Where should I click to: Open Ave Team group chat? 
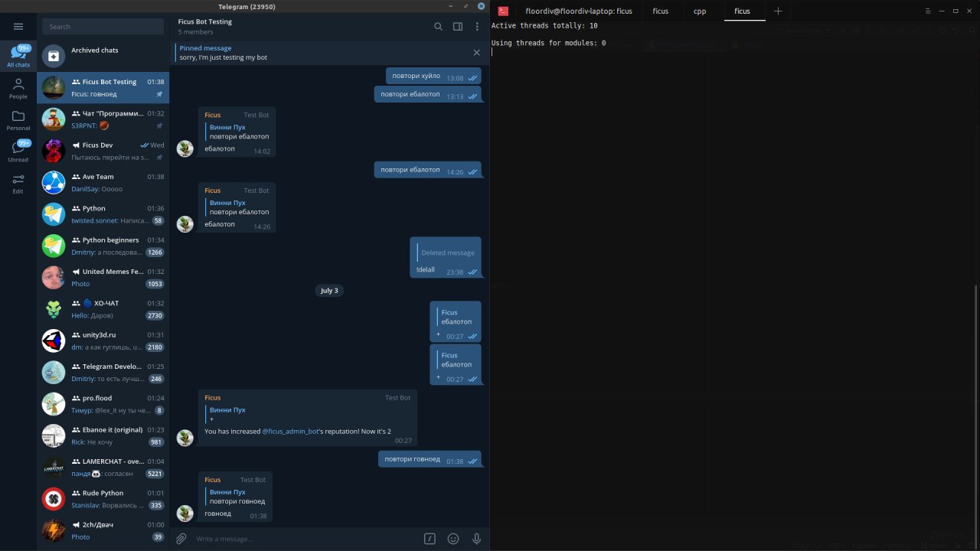[x=103, y=182]
